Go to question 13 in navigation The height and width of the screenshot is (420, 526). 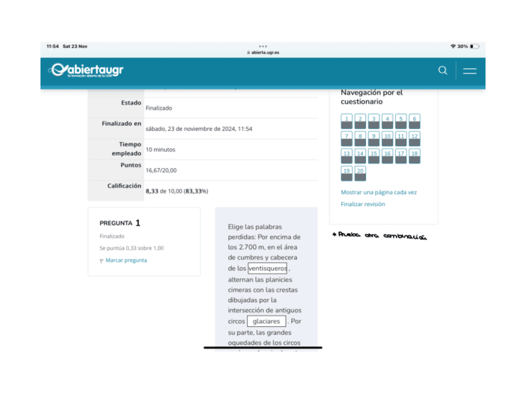coord(347,156)
